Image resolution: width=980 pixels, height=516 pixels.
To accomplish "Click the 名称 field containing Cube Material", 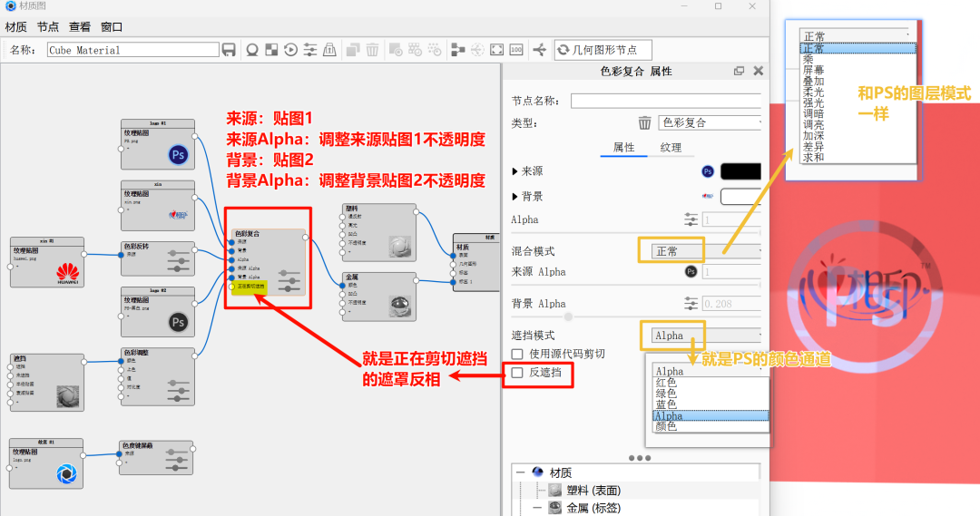I will point(133,50).
